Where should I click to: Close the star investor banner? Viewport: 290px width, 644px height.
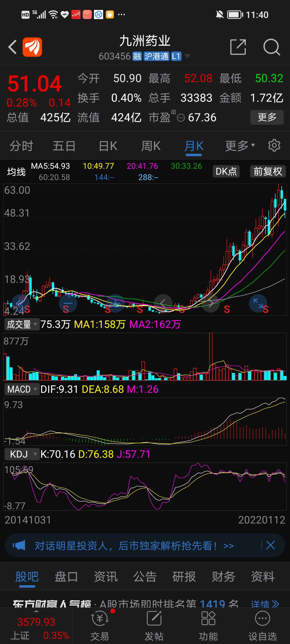pyautogui.click(x=270, y=545)
